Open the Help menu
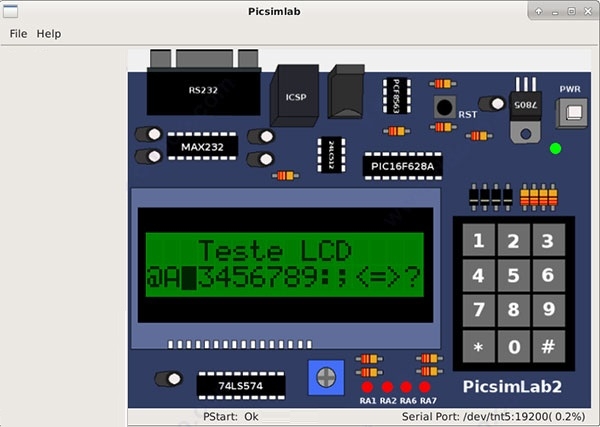Screen dimensions: 600x427 click(49, 34)
